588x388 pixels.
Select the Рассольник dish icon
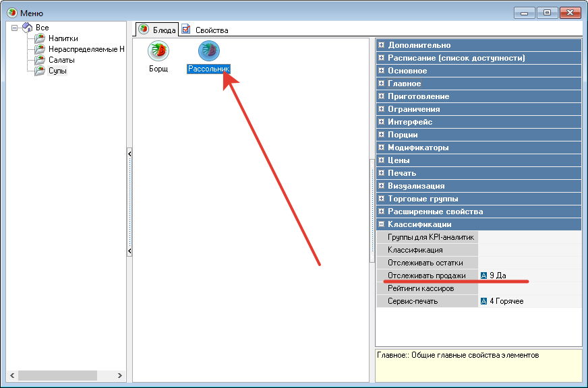208,51
